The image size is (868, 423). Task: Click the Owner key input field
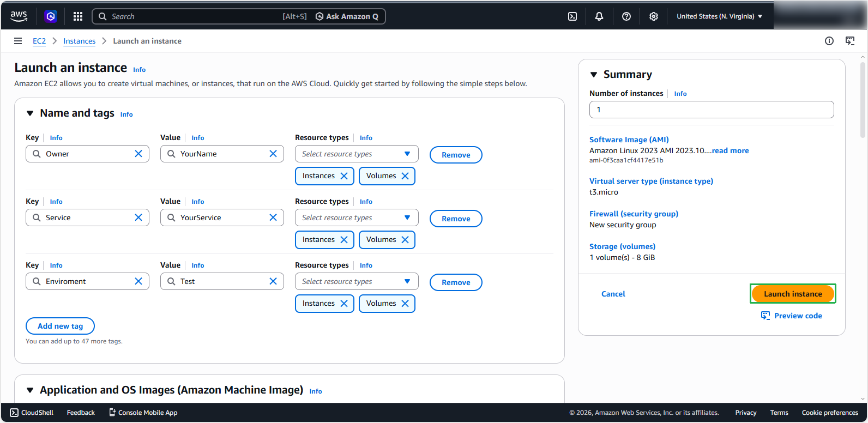tap(87, 154)
